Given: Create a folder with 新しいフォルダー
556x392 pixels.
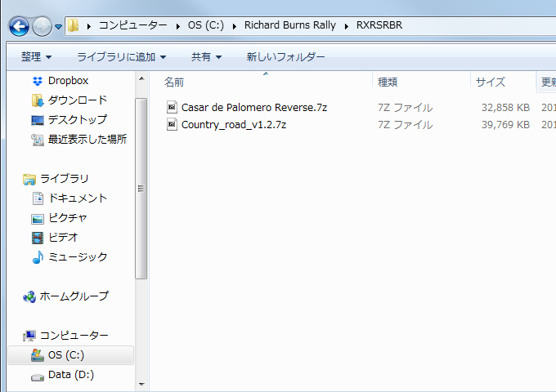Looking at the screenshot, I should [x=285, y=56].
